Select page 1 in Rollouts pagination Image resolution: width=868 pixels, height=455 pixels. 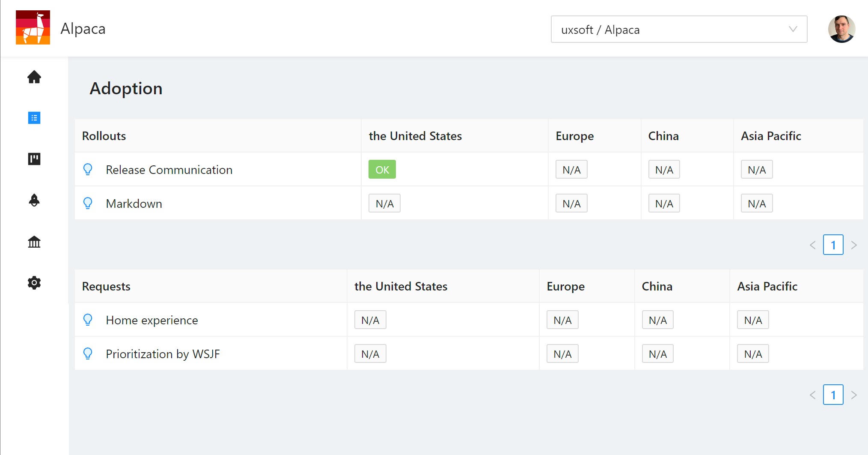833,245
